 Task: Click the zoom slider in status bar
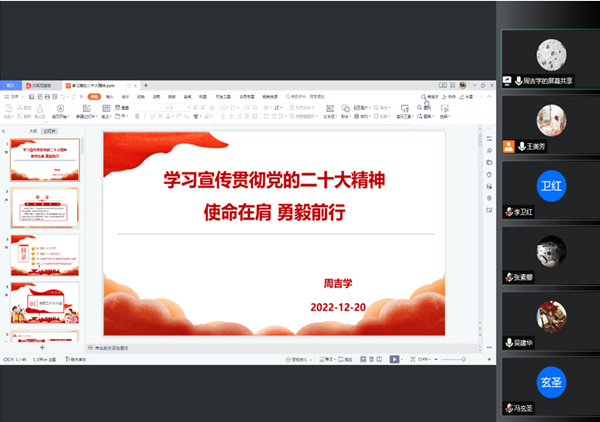click(x=452, y=358)
